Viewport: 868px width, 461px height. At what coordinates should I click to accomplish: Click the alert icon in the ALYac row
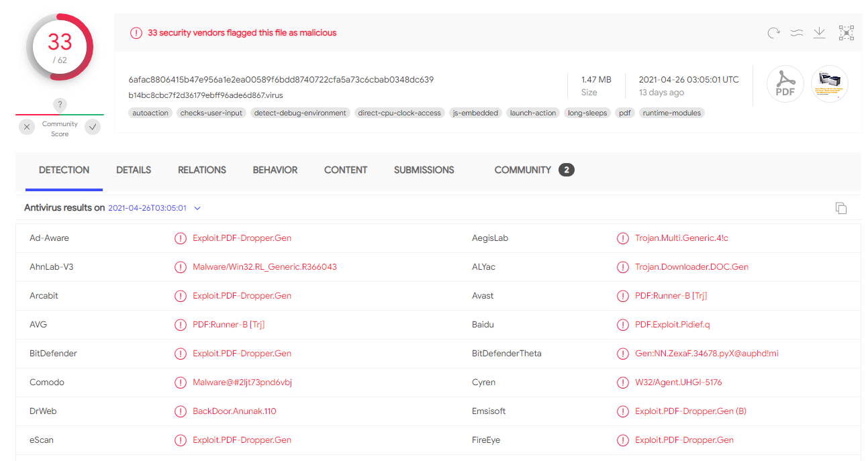click(x=623, y=267)
